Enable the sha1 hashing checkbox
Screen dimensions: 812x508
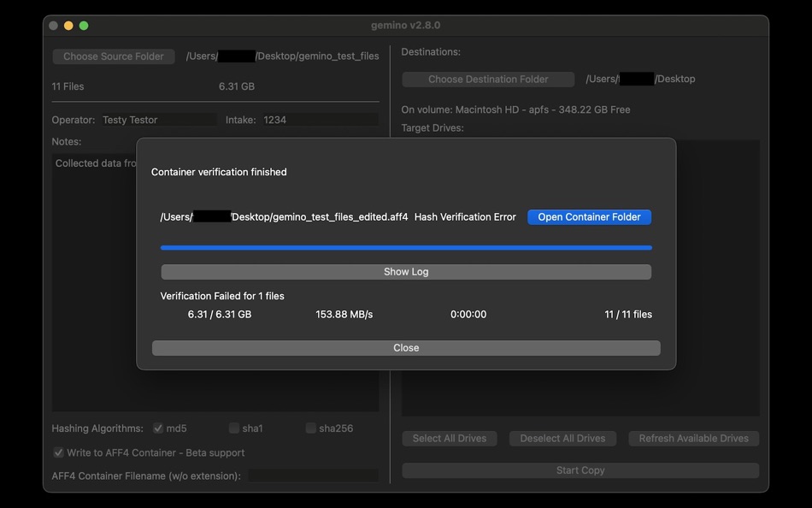[x=234, y=428]
